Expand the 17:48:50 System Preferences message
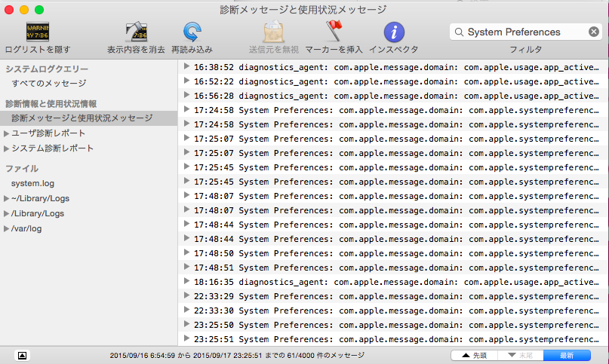This screenshot has height=364, width=609. [x=186, y=252]
